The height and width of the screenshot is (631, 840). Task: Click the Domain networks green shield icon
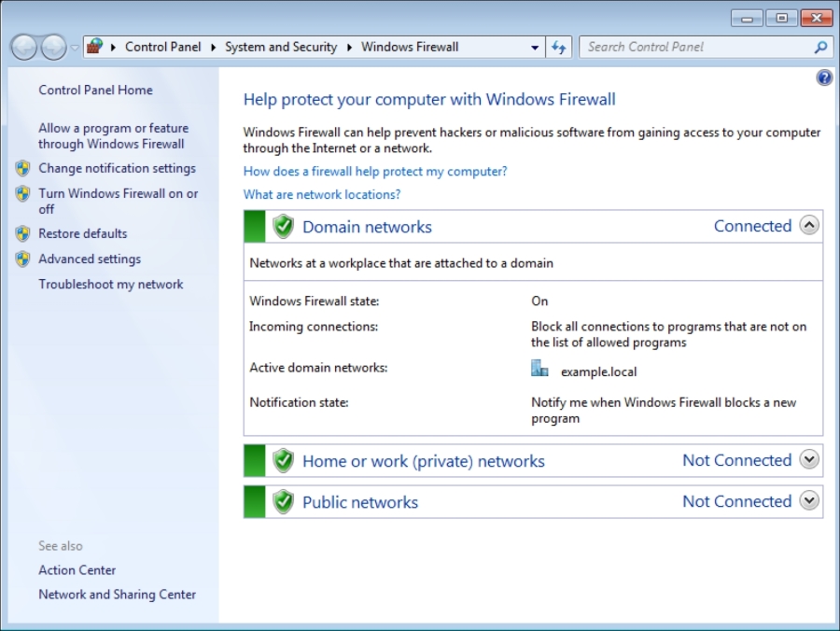[283, 227]
